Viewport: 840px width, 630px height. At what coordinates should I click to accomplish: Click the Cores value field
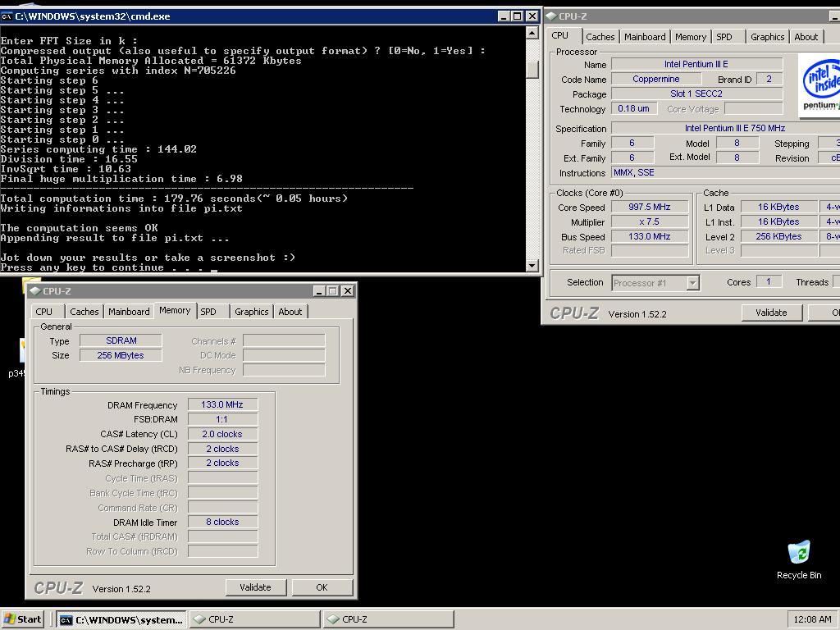769,282
